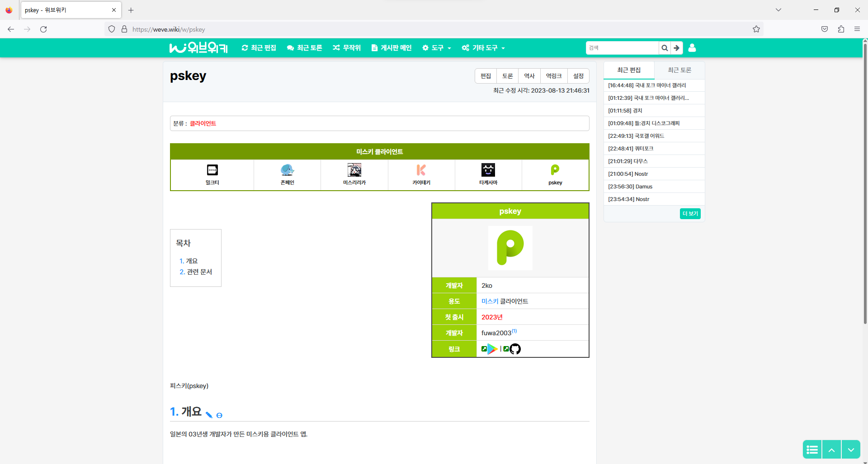This screenshot has height=464, width=868.
Task: Collapse the 개요 section with minus icon
Action: point(219,415)
